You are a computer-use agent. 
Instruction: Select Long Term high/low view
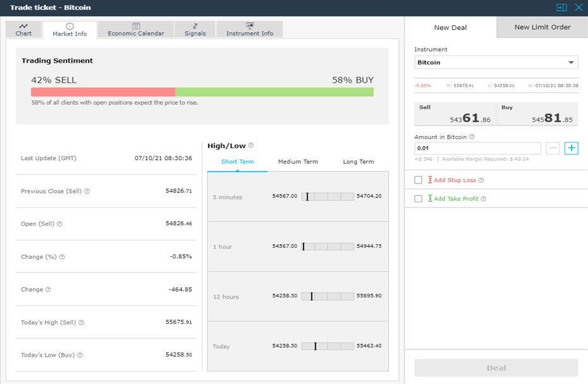[x=358, y=162]
